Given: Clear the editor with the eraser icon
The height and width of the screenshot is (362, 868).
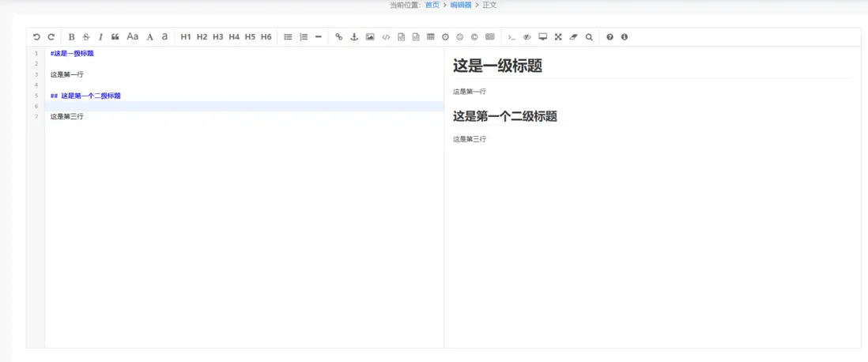Looking at the screenshot, I should point(573,37).
